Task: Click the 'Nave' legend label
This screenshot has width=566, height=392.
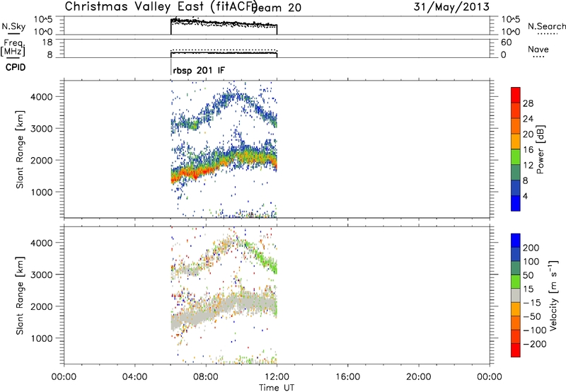Action: tap(538, 50)
